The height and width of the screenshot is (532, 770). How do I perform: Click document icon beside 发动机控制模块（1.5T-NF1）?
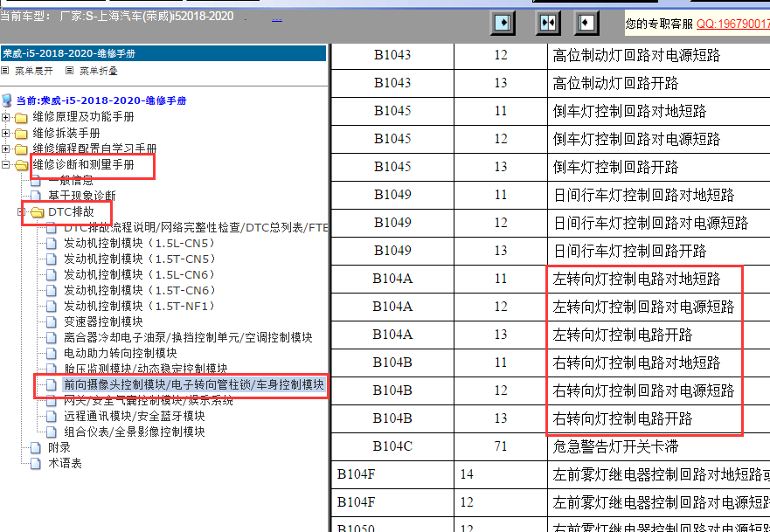coord(51,307)
